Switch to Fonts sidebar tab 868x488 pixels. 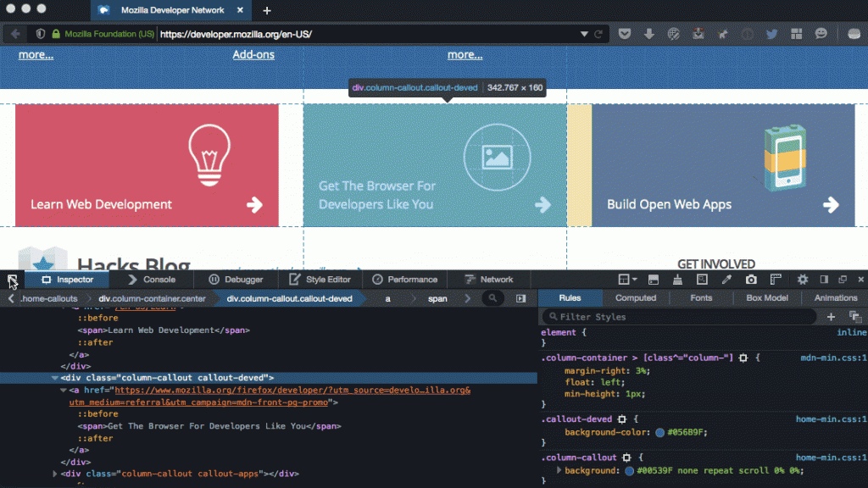[701, 297]
